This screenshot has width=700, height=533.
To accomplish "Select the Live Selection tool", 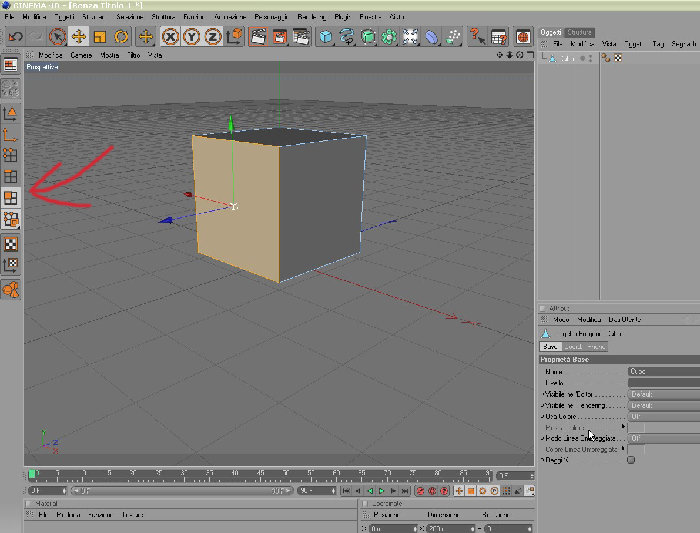I will pos(57,37).
